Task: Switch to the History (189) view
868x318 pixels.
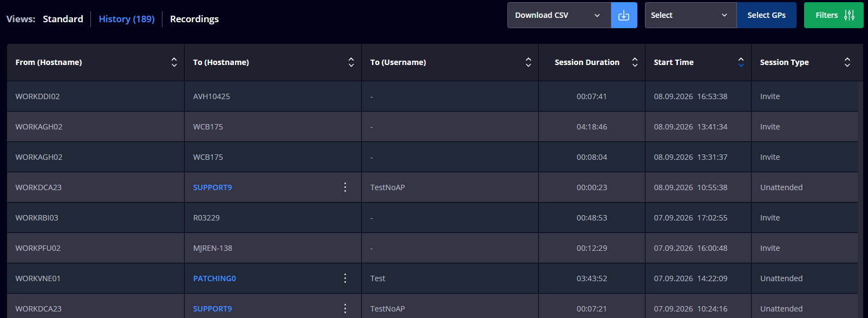Action: 127,19
